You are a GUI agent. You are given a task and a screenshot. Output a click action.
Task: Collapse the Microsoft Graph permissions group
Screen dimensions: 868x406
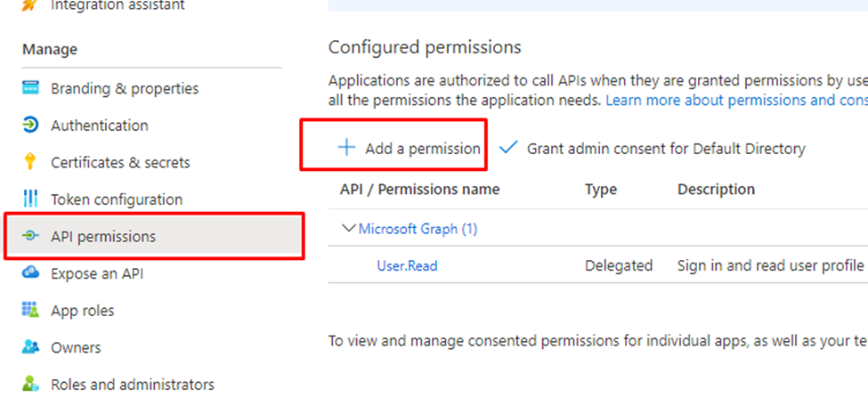click(349, 229)
